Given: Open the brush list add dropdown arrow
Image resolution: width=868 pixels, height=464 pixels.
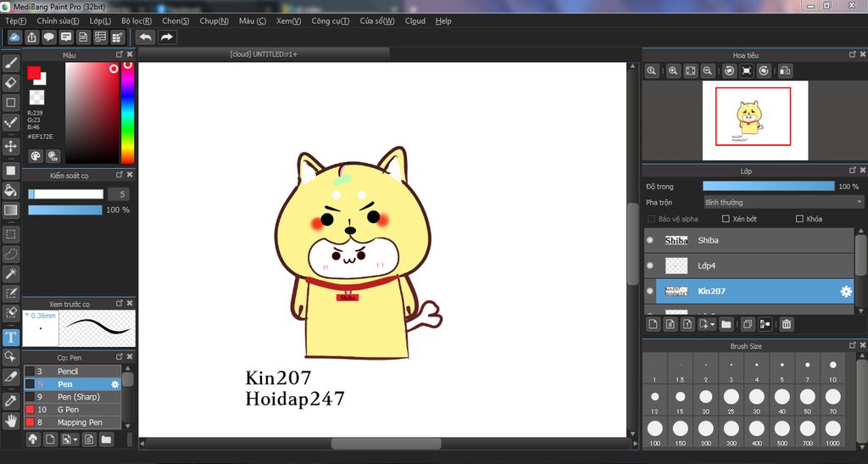Looking at the screenshot, I should click(75, 439).
